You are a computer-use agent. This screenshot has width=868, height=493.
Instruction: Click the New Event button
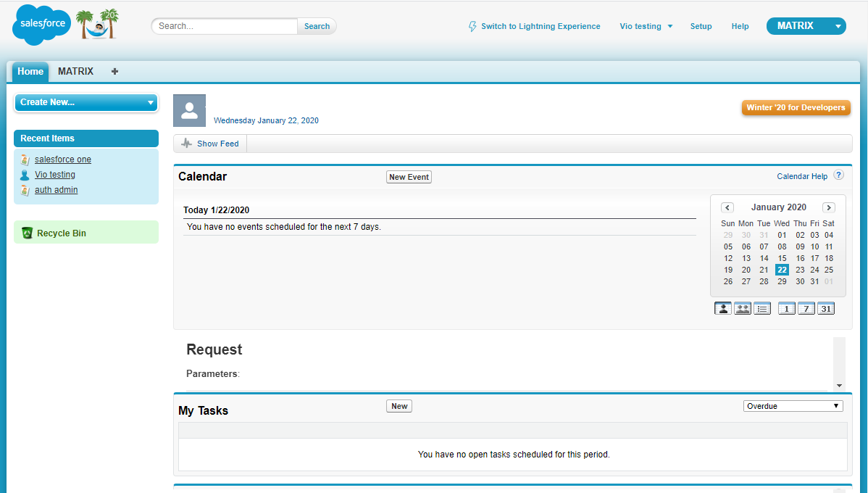pos(409,177)
